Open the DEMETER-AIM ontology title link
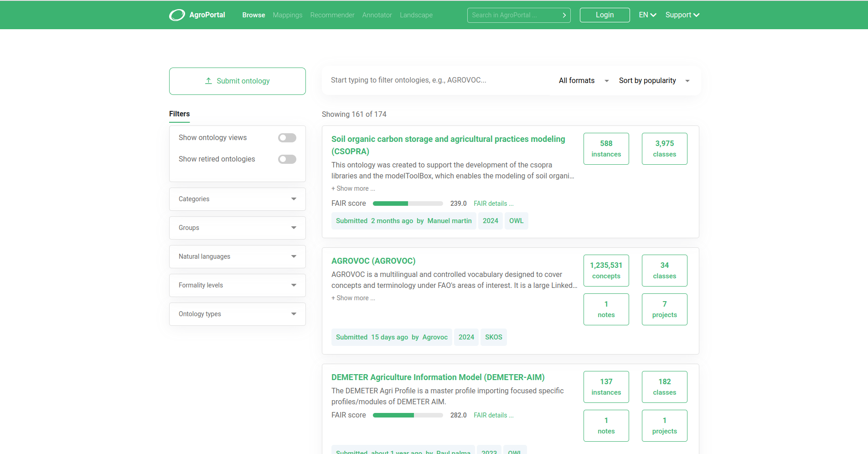The width and height of the screenshot is (868, 454). pos(438,377)
